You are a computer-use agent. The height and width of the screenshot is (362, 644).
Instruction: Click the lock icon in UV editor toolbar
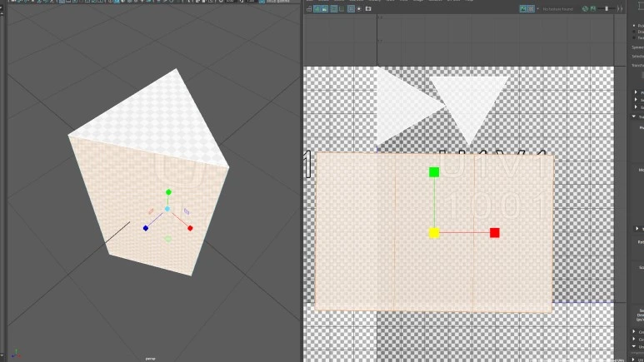[309, 9]
